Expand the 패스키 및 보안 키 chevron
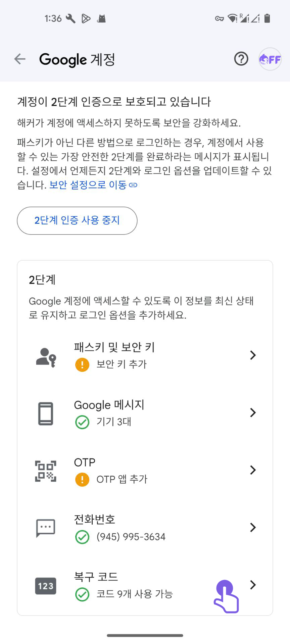Viewport: 290px width, 644px height. tap(253, 355)
